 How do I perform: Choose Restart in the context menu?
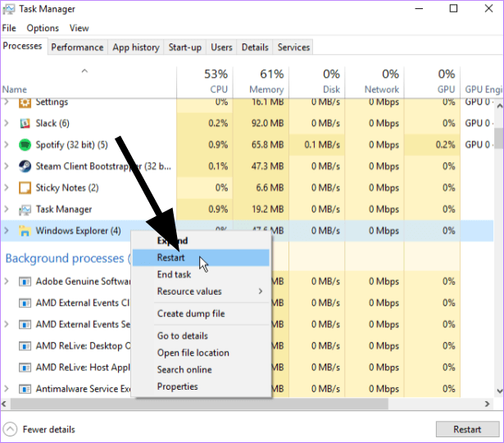[201, 258]
